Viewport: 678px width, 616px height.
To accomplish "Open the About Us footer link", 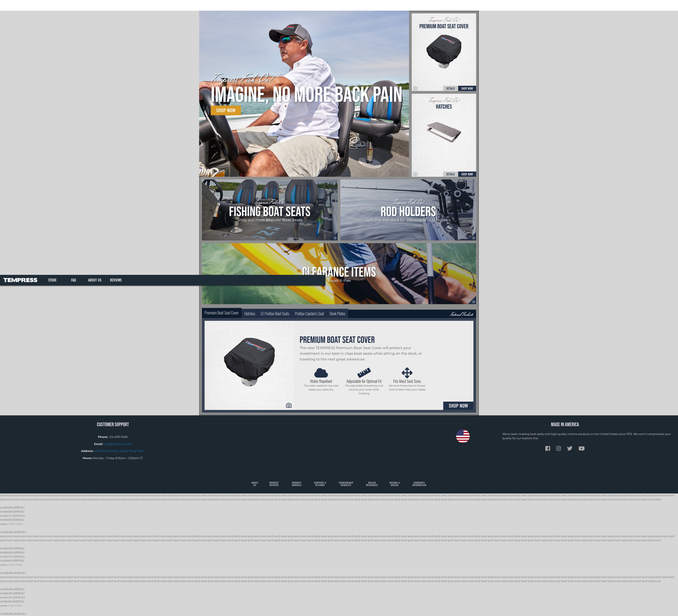I will tap(255, 484).
